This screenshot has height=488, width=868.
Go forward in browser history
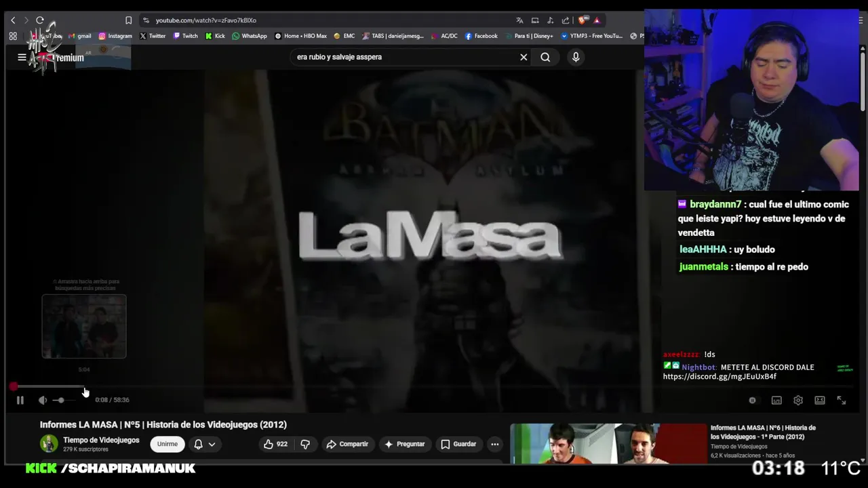tap(26, 20)
